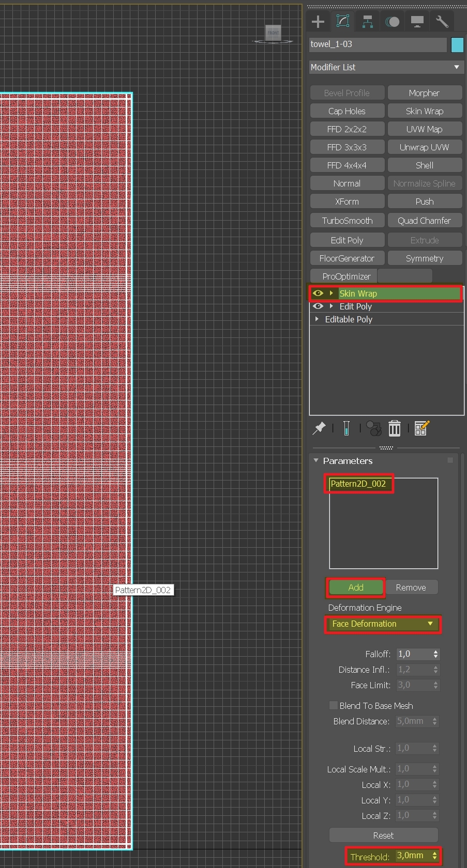Screen dimensions: 467x868
Task: Click the Threshold 3,0mm value field
Action: coord(413,856)
